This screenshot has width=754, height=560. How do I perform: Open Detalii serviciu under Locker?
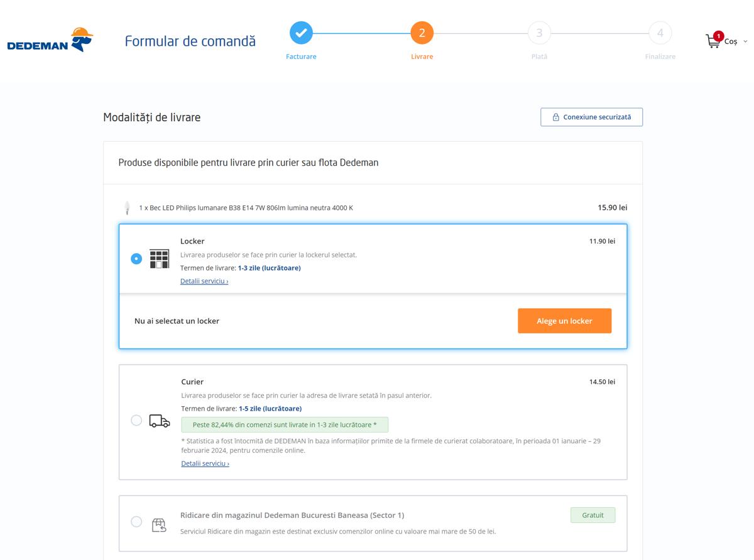[x=204, y=281]
